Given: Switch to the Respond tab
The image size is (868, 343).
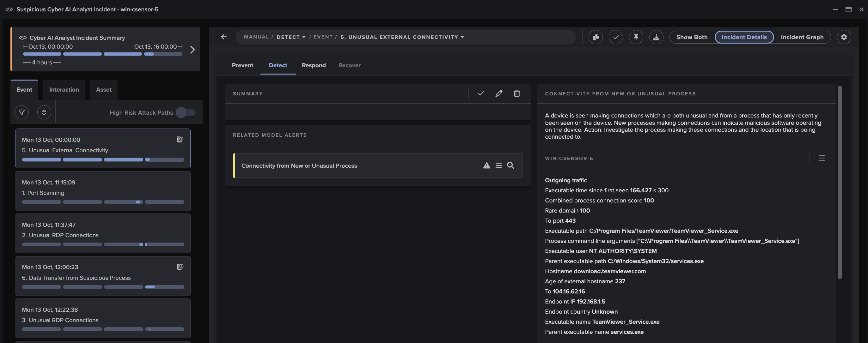Looking at the screenshot, I should tap(314, 65).
